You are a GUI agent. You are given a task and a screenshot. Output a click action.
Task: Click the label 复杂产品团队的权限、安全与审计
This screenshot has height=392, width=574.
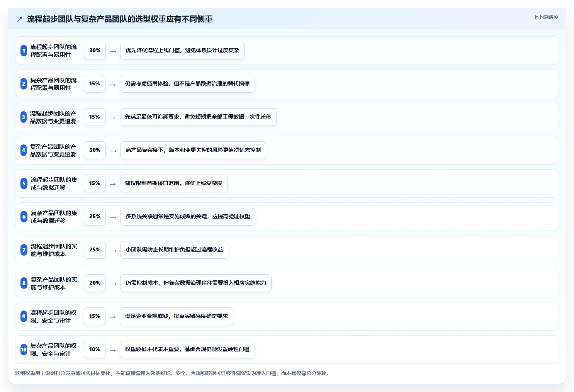point(54,350)
